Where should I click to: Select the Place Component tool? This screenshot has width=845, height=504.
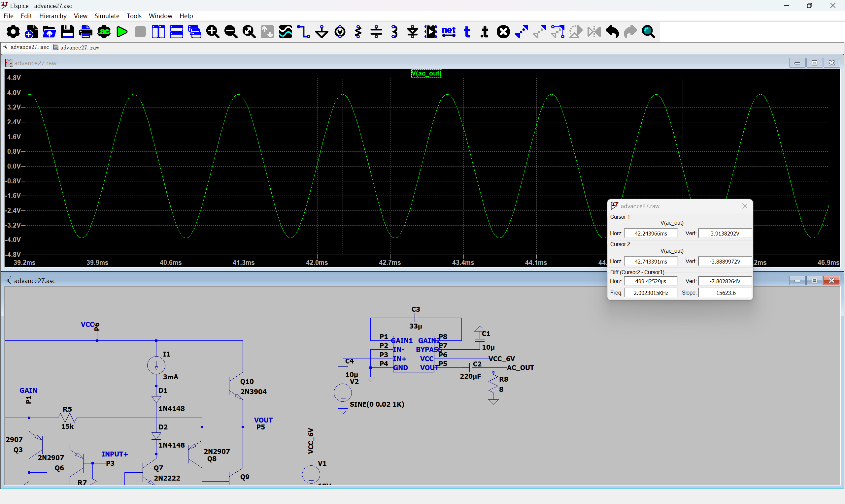(431, 32)
